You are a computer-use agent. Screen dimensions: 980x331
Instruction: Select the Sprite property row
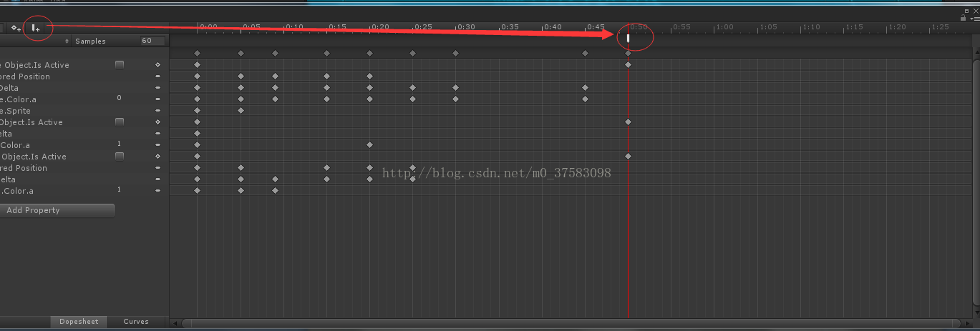[84, 111]
